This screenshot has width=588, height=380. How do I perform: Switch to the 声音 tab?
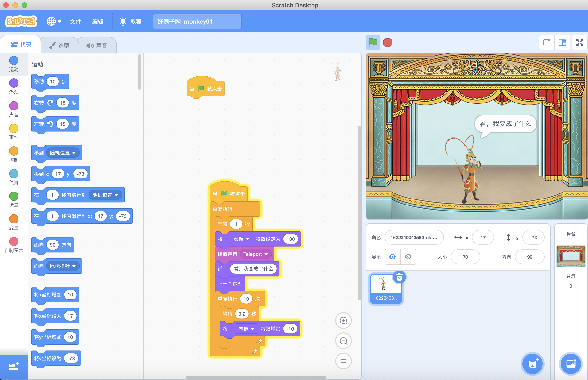tap(97, 45)
